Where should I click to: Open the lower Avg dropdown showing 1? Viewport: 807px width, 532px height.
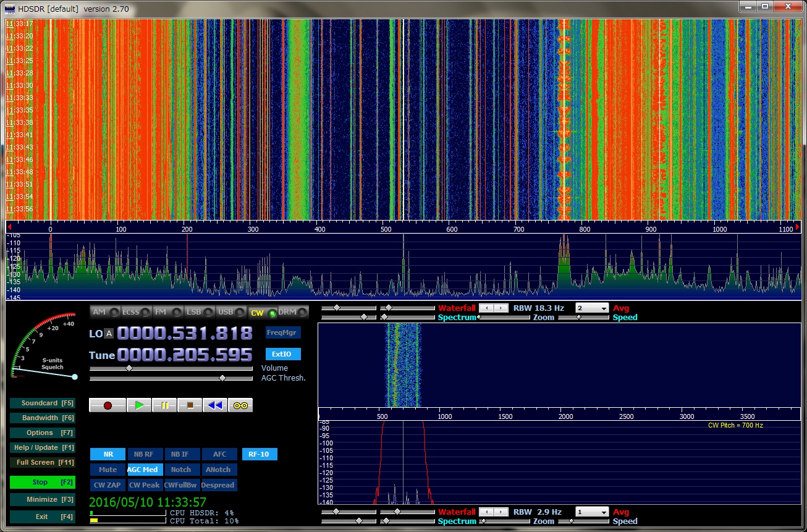pos(591,512)
